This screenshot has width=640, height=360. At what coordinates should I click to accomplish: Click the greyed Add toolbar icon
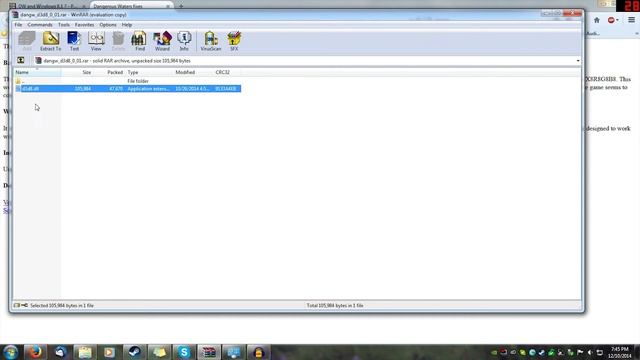click(27, 41)
